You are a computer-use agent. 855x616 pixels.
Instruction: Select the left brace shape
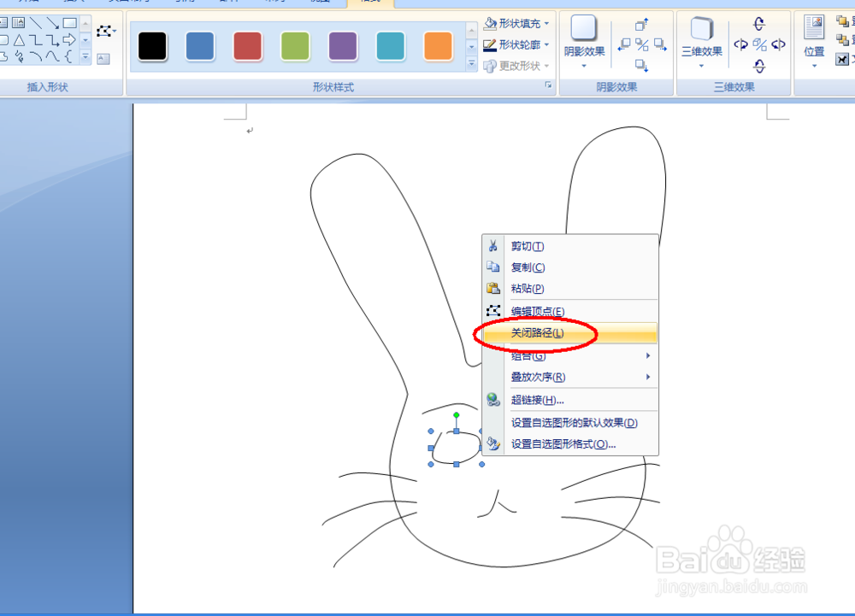tap(68, 56)
